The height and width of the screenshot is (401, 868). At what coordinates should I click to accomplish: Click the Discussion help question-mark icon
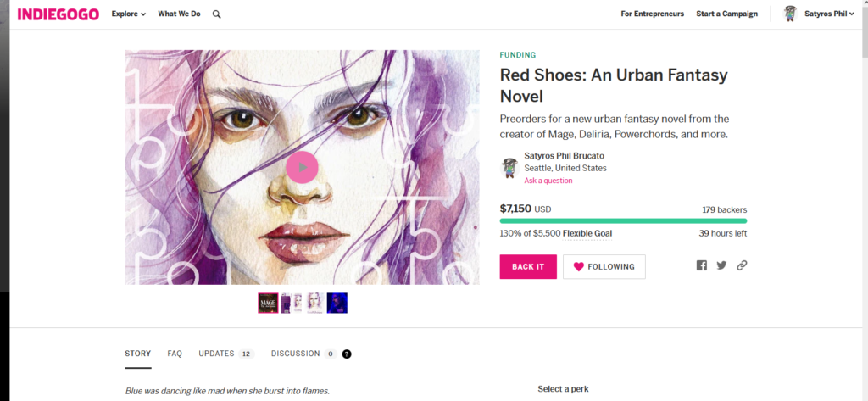click(347, 354)
